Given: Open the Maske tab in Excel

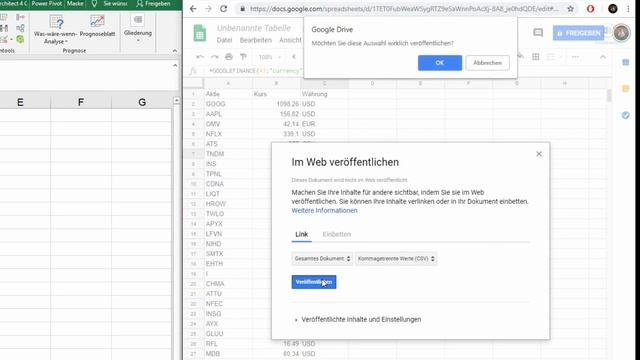Looking at the screenshot, I should [x=75, y=4].
